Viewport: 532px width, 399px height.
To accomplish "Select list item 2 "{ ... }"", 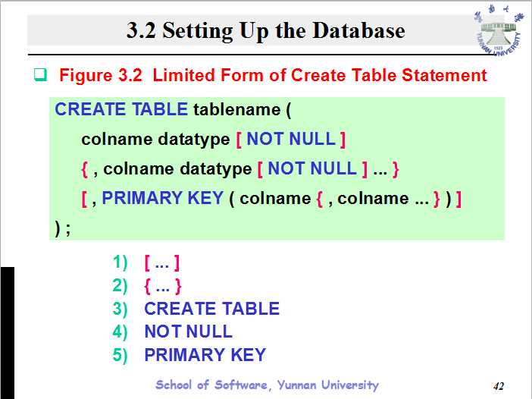I will 162,286.
